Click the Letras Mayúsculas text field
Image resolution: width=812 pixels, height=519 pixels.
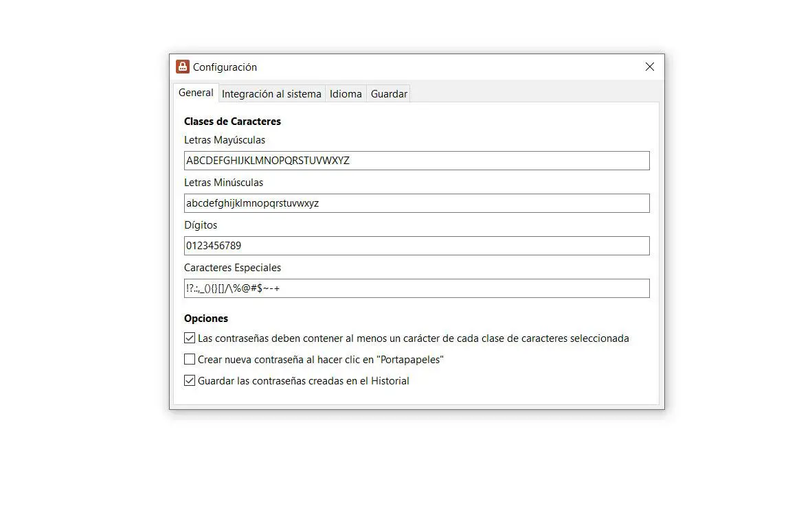point(416,161)
